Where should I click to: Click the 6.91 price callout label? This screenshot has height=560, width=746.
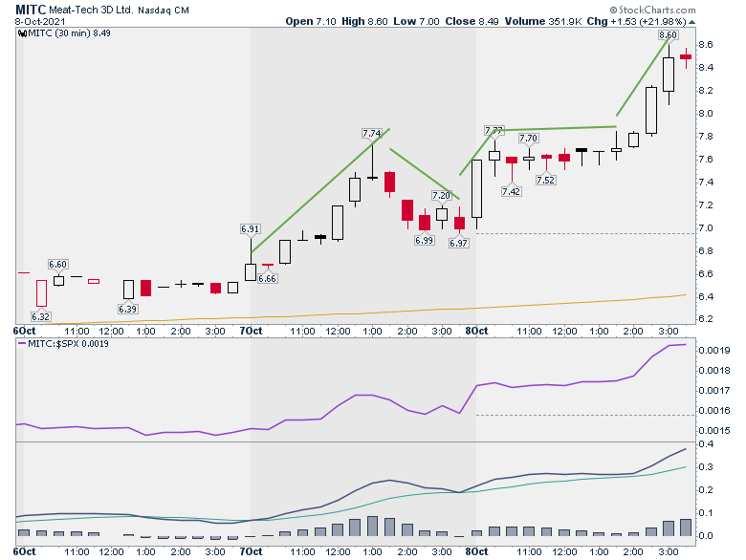250,229
